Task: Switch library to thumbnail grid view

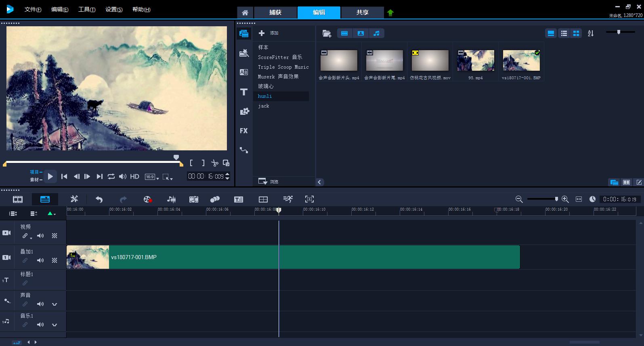Action: click(x=576, y=34)
